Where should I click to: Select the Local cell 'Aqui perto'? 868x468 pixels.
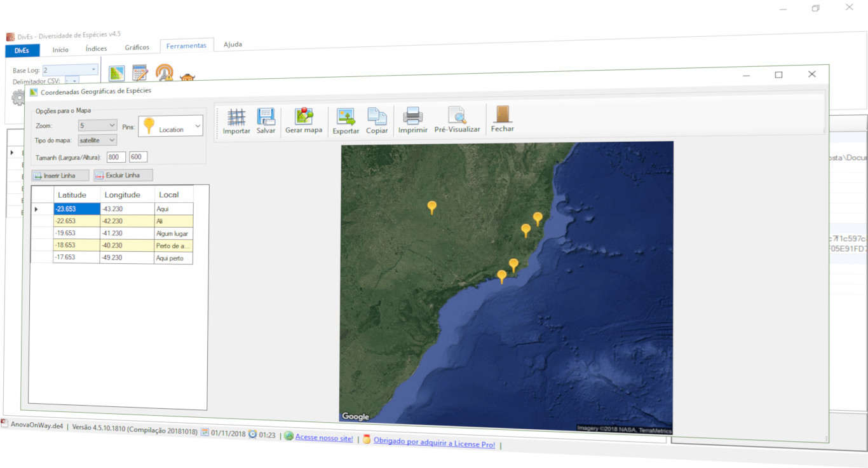pos(173,258)
